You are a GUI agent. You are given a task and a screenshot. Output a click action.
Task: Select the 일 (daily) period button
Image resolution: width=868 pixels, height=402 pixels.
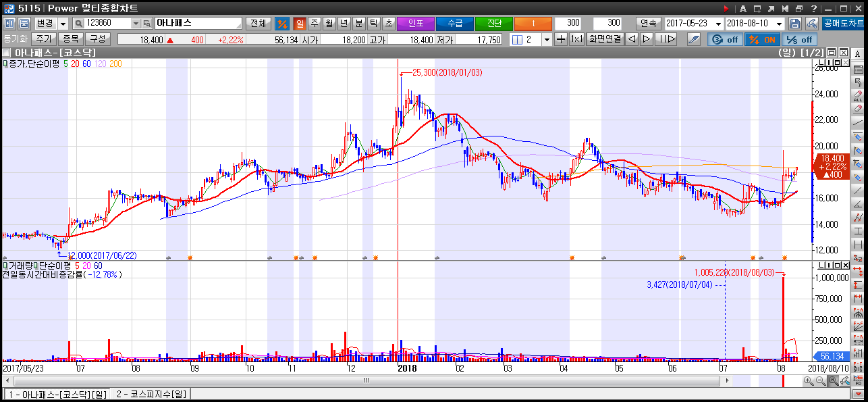pyautogui.click(x=300, y=23)
